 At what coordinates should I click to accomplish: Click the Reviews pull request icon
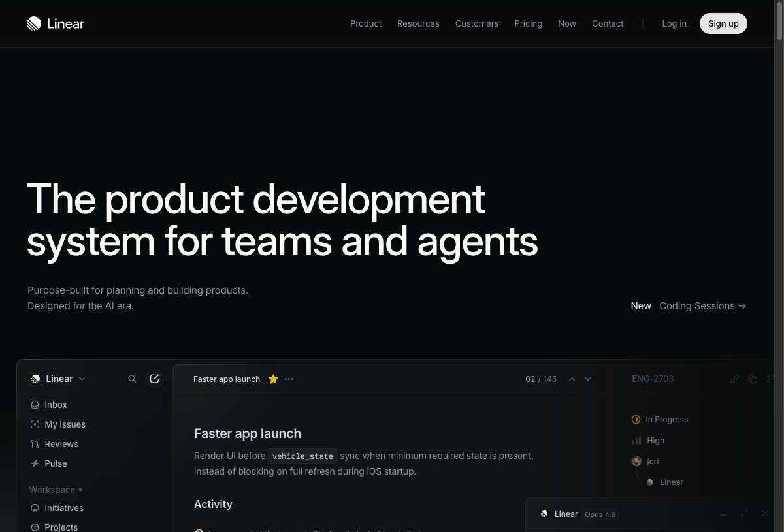pos(35,444)
